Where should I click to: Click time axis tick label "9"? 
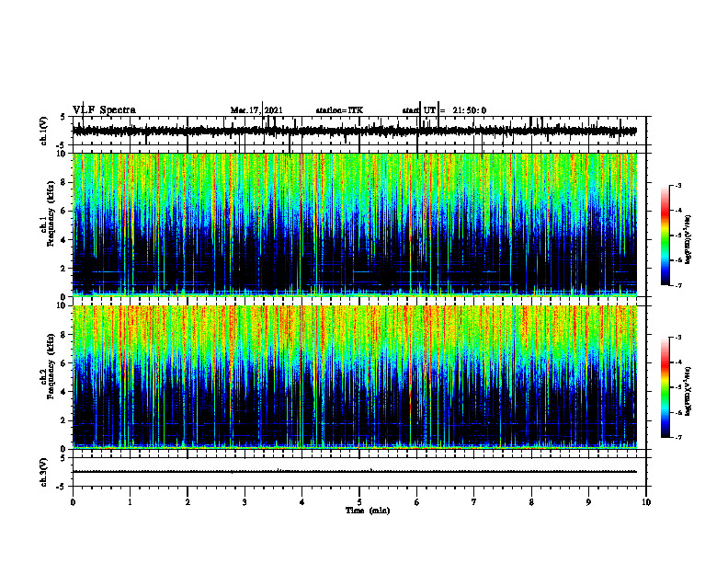[588, 502]
